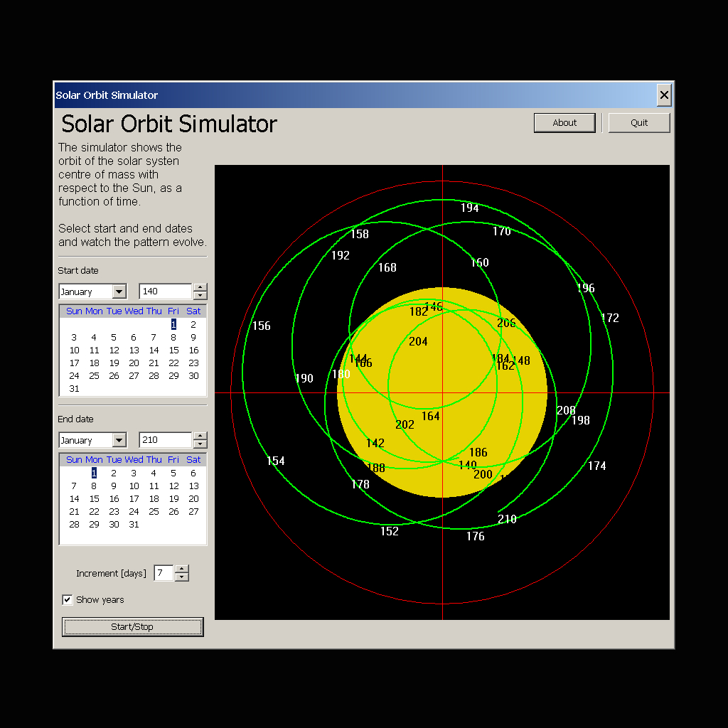Click the year label 176 on the orbit plot
The image size is (728, 728).
pos(475,536)
